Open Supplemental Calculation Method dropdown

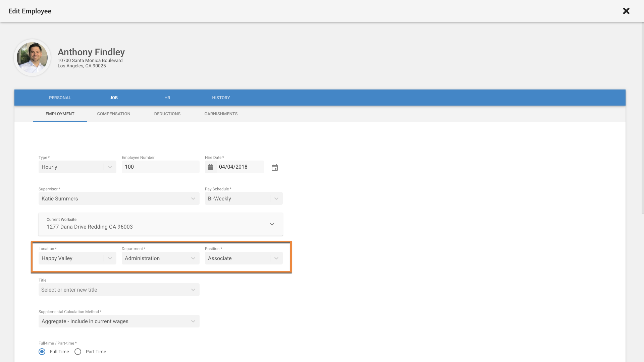coord(119,321)
